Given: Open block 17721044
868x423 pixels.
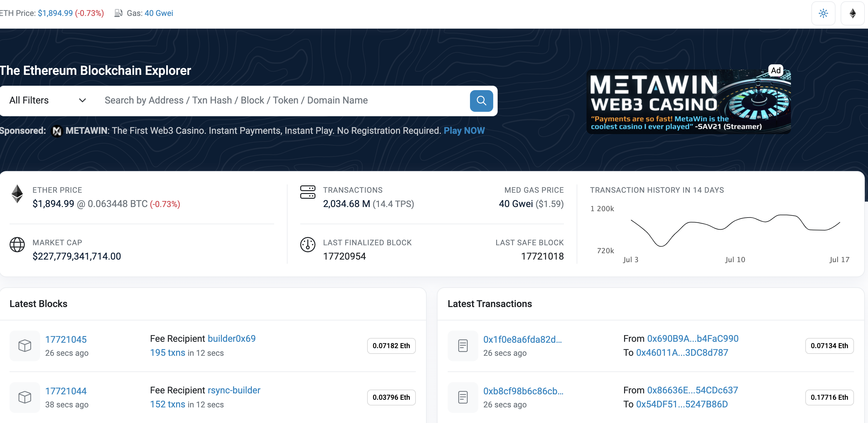Looking at the screenshot, I should (x=66, y=391).
